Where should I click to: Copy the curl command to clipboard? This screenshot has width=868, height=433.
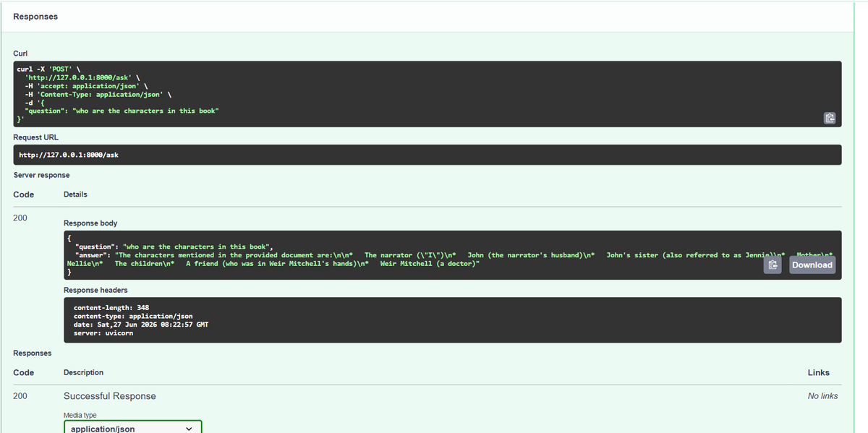coord(830,118)
